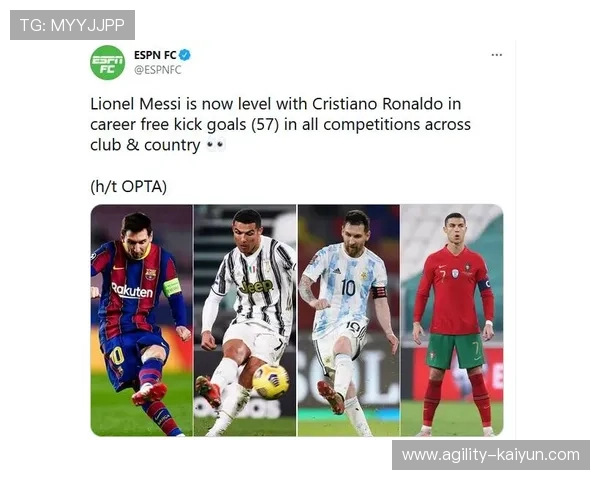600x480 pixels.
Task: Click the www.agility-kaiyun.com watermark link
Action: [x=491, y=455]
